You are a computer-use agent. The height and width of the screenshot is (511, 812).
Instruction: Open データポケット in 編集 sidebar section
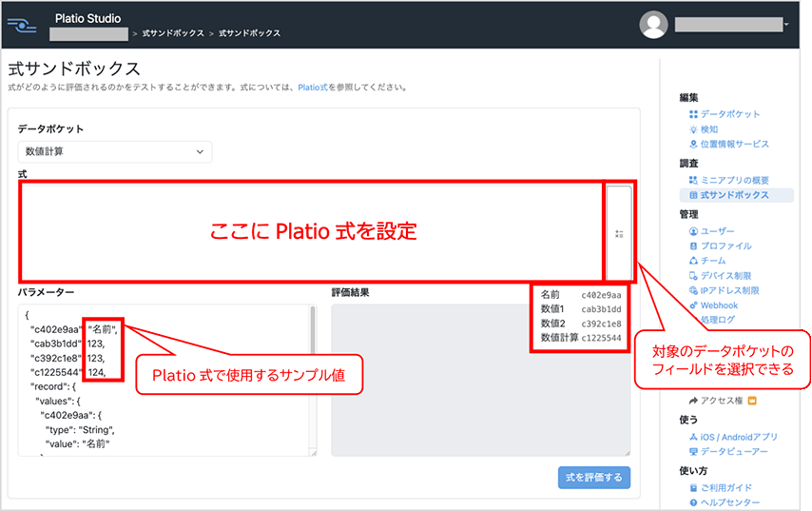point(725,114)
